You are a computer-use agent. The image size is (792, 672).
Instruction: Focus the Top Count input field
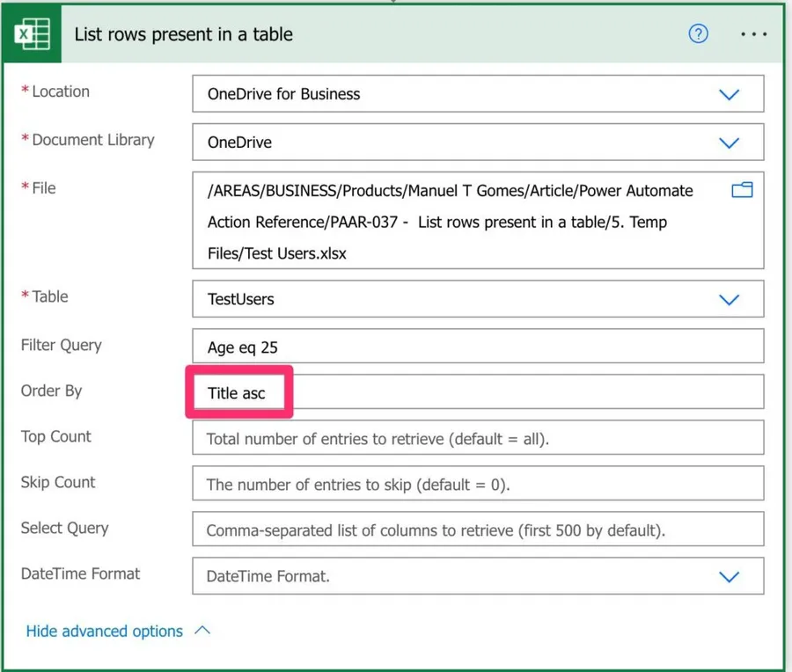pos(477,438)
